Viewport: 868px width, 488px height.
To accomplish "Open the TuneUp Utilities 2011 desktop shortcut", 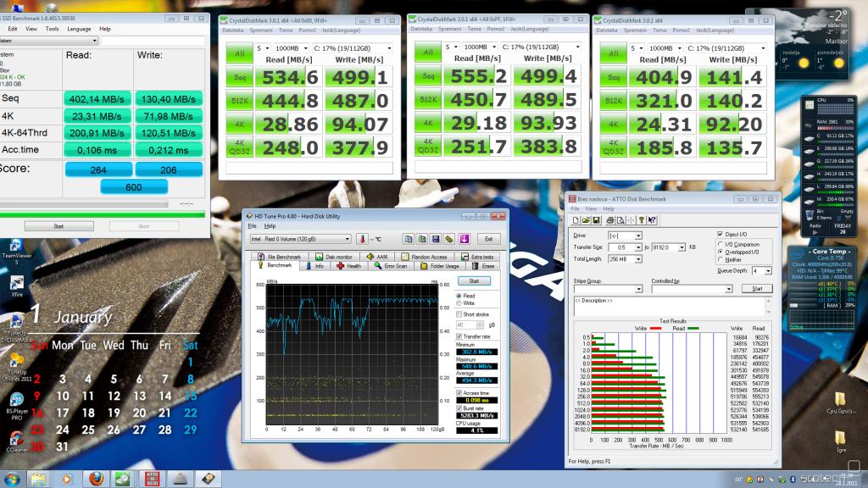I will coord(17,368).
